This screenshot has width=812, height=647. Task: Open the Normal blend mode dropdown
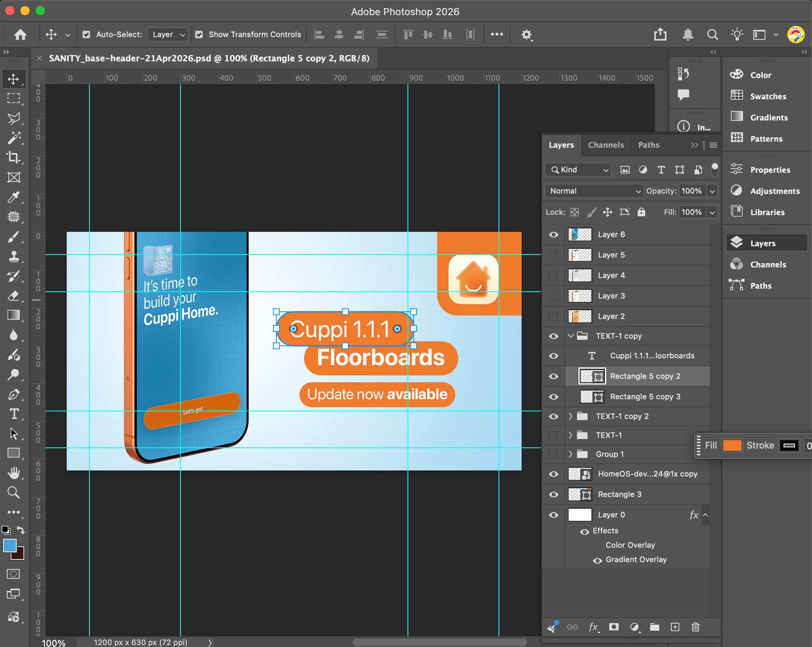[594, 191]
